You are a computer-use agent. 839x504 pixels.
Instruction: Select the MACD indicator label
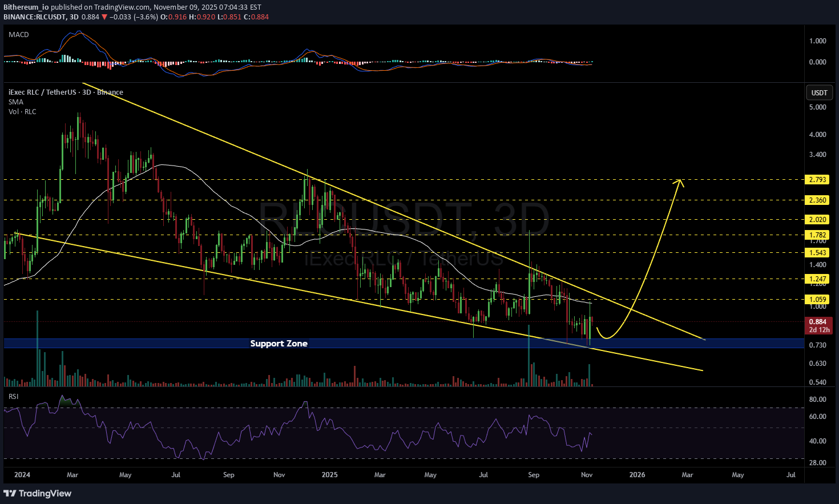tap(19, 35)
